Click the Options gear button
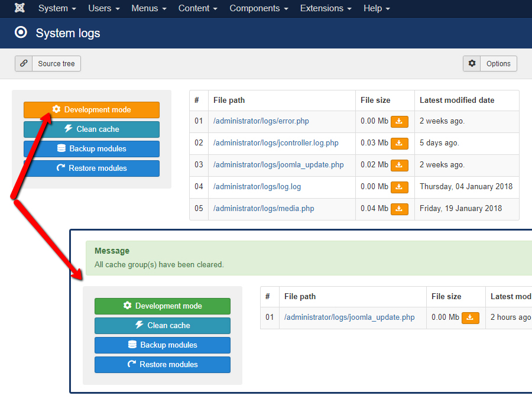 coord(490,64)
